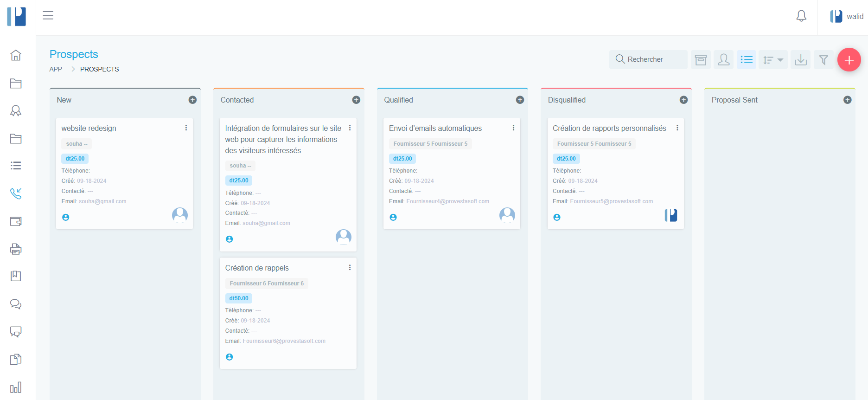Viewport: 868px width, 400px height.
Task: Open options menu for website redesign card
Action: [x=186, y=128]
